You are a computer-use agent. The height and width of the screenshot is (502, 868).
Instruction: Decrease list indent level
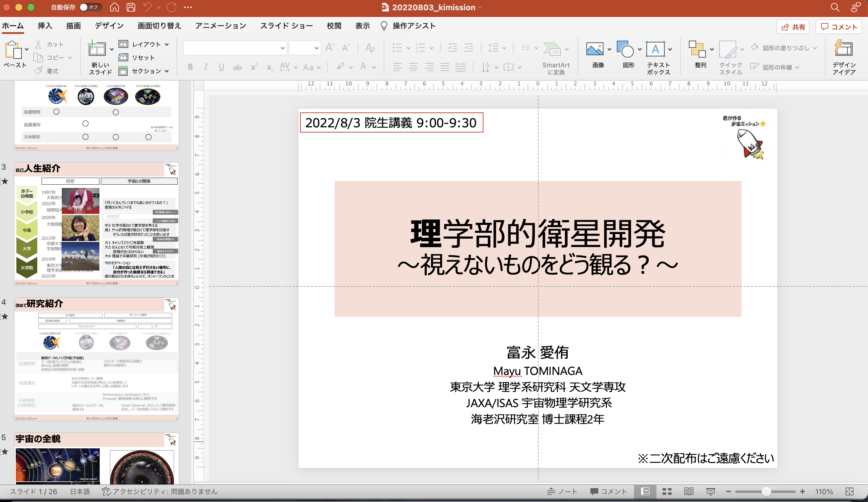[x=452, y=48]
